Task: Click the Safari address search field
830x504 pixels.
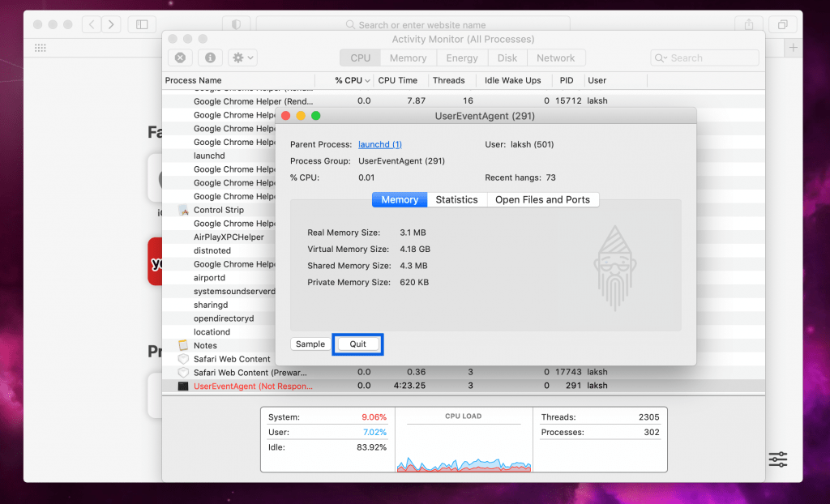Action: (413, 24)
